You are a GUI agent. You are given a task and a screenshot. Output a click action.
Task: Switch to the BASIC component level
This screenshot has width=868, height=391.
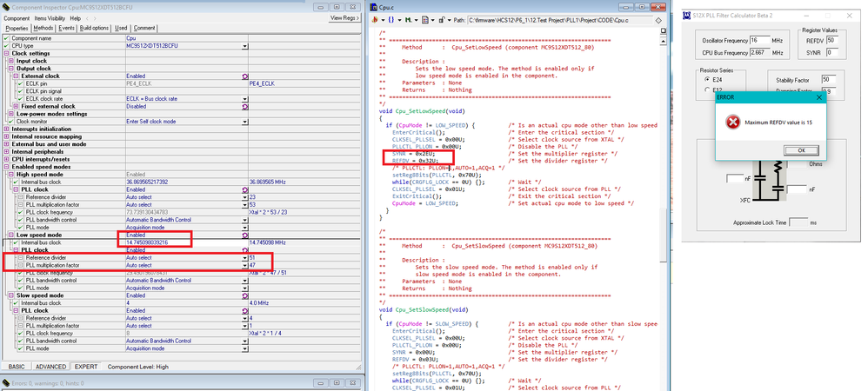click(17, 367)
